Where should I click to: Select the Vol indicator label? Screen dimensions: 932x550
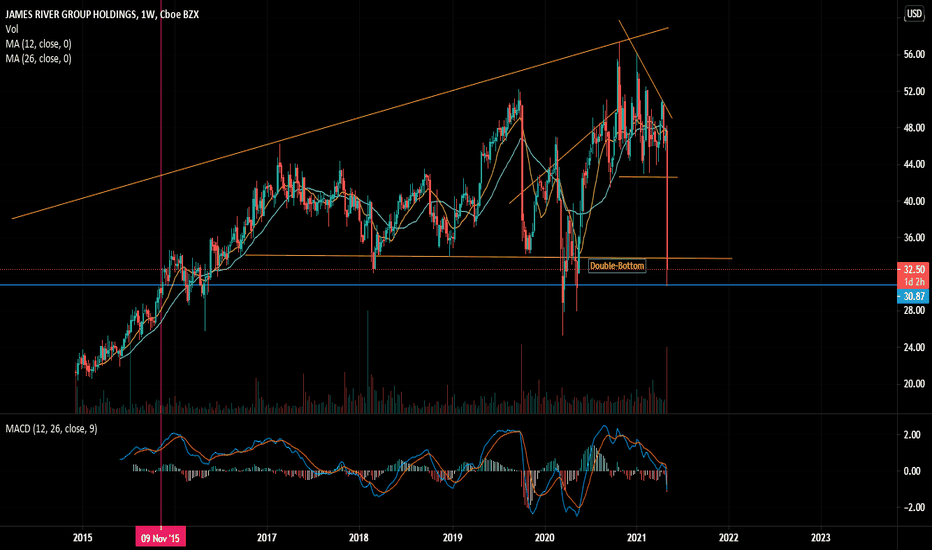point(12,29)
